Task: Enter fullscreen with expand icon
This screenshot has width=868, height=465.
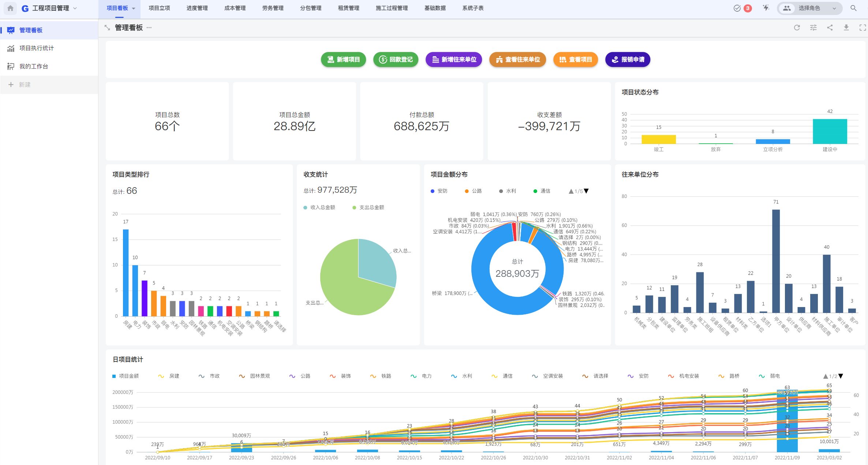Action: [x=863, y=28]
